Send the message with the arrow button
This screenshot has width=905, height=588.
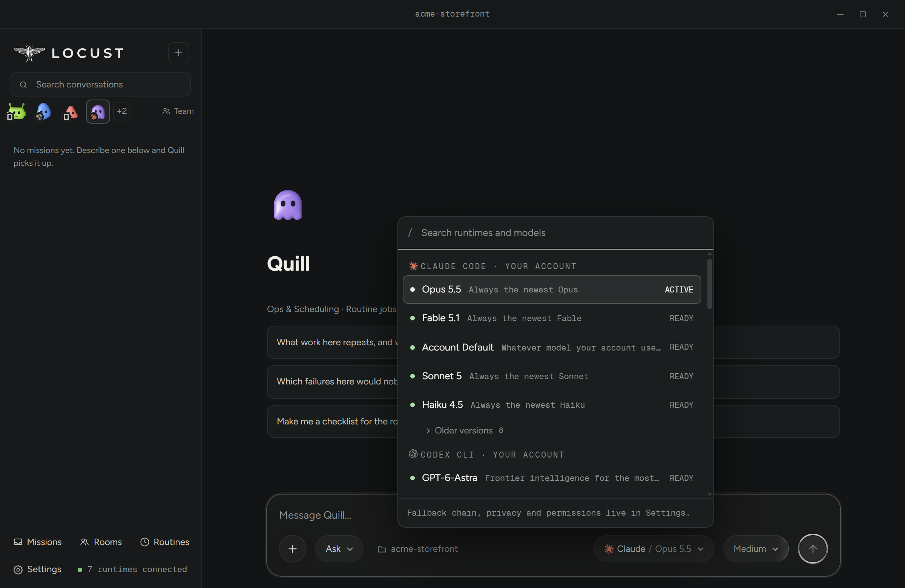pyautogui.click(x=813, y=549)
